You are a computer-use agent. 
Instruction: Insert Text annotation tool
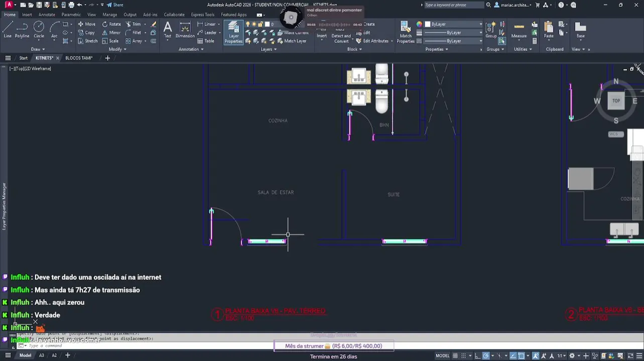[x=168, y=30]
